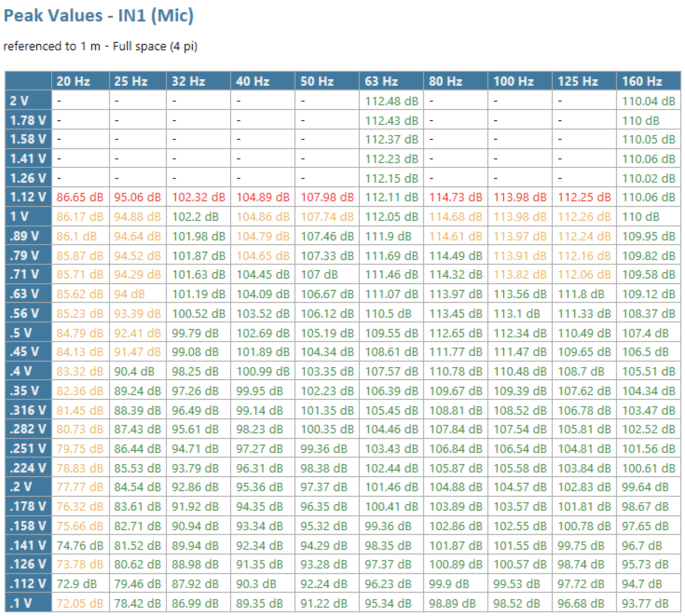Select the 100 Hz column header

(520, 81)
